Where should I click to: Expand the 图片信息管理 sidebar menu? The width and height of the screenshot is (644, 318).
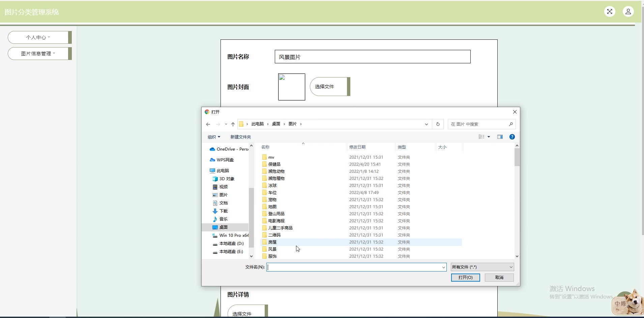coord(38,54)
